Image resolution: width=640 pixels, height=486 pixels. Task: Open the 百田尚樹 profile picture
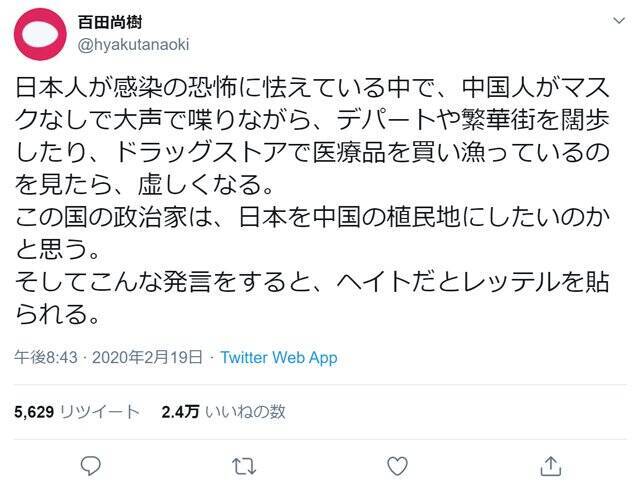(x=41, y=34)
